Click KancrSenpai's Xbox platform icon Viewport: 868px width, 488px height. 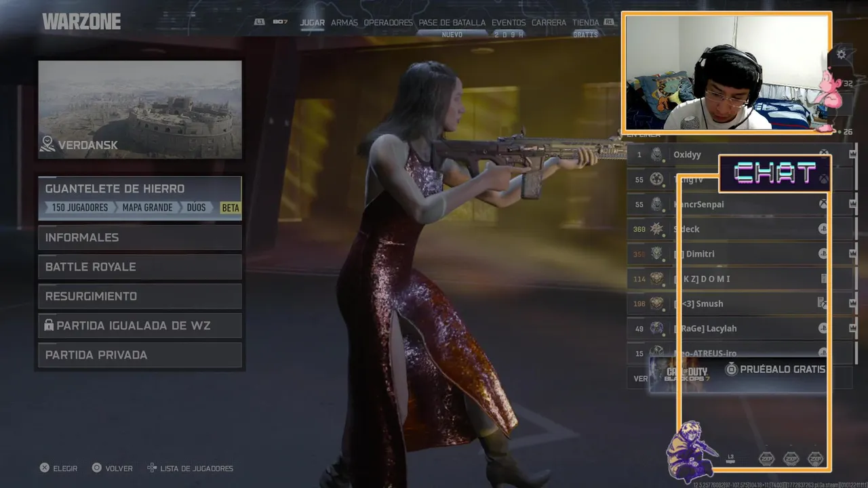[x=823, y=204]
